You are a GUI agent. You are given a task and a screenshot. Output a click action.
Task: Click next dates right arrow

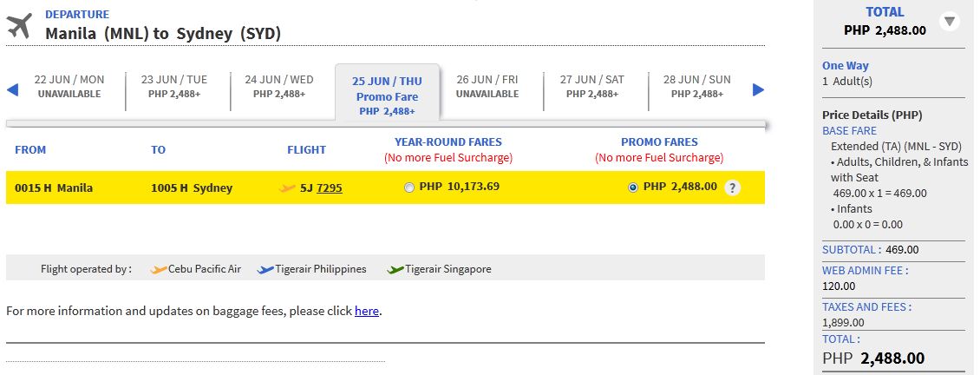758,89
